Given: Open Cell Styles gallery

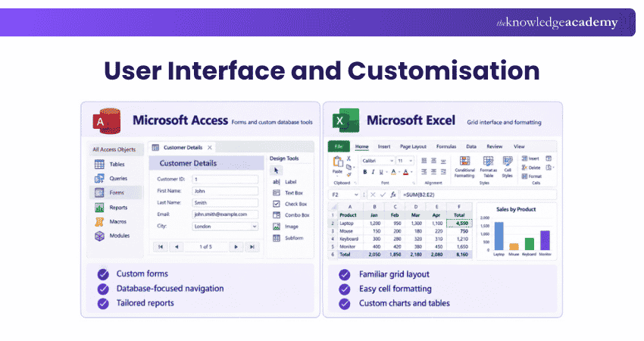Looking at the screenshot, I should 507,167.
